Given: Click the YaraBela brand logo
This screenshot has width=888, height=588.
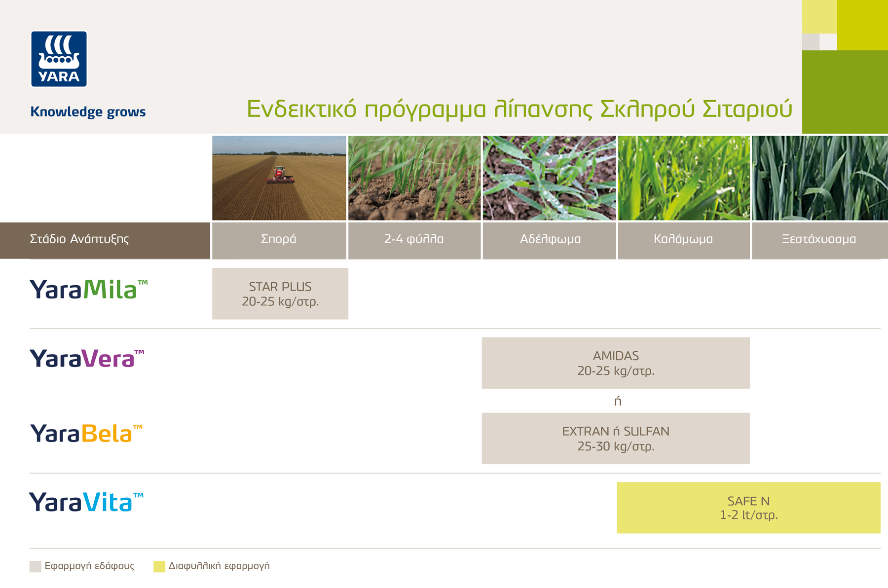Looking at the screenshot, I should click(86, 434).
